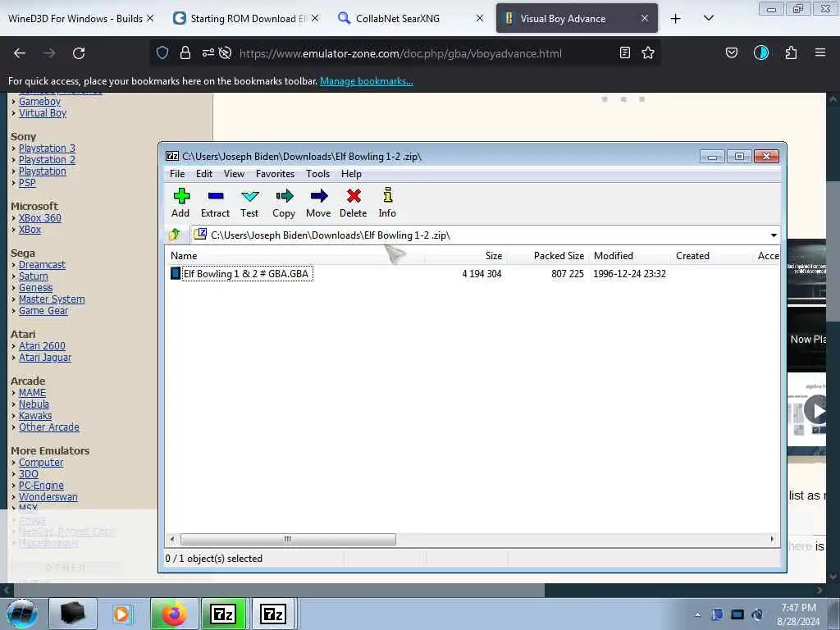Click the Save to Pocket icon
The height and width of the screenshot is (630, 840).
tap(731, 52)
